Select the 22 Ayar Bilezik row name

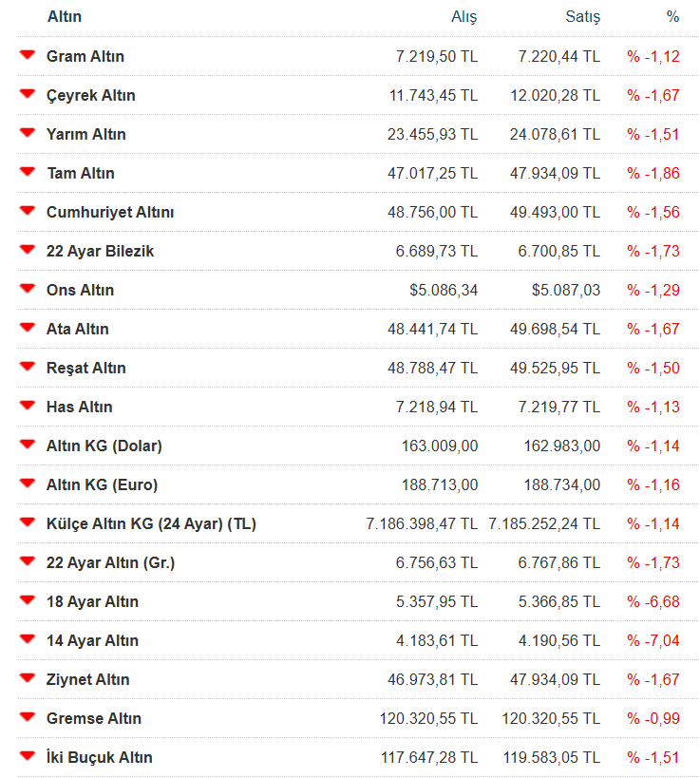pyautogui.click(x=100, y=252)
